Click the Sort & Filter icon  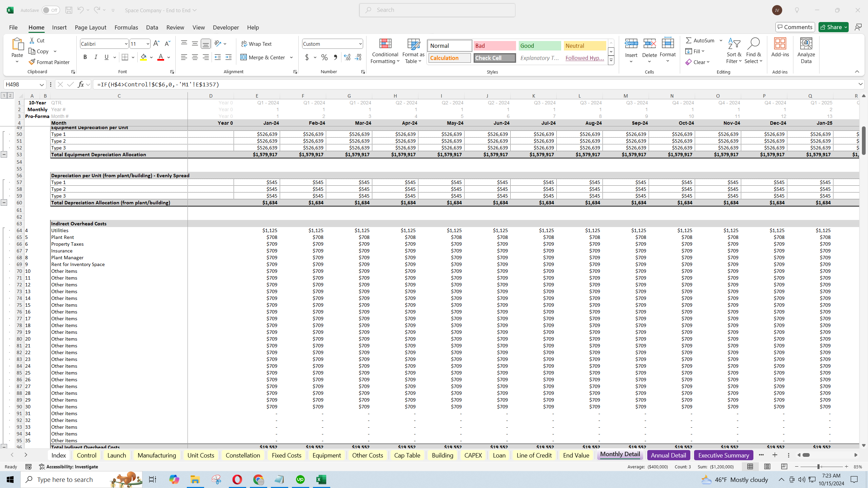click(x=734, y=44)
